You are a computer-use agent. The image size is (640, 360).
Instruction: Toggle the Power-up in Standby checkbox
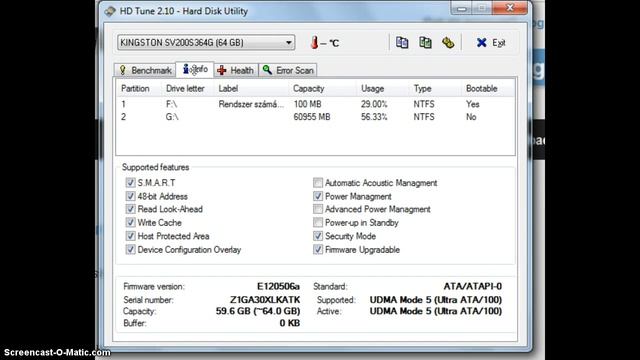318,222
